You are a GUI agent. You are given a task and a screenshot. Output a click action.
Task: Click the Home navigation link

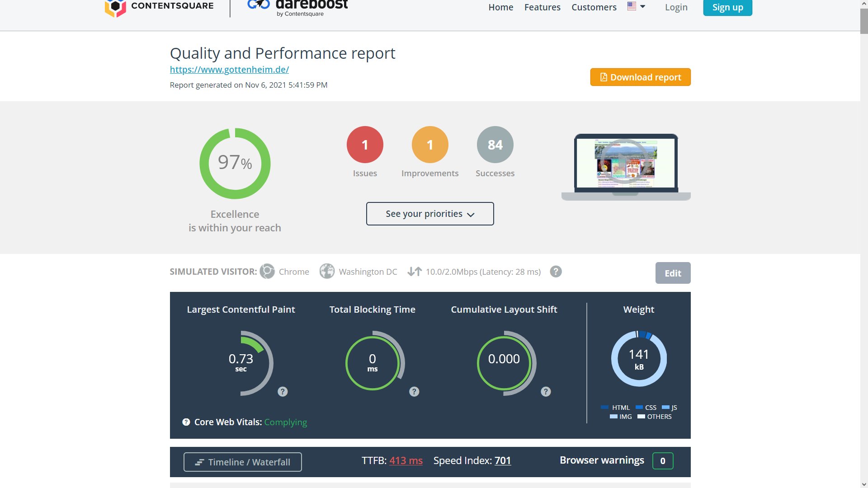[500, 7]
